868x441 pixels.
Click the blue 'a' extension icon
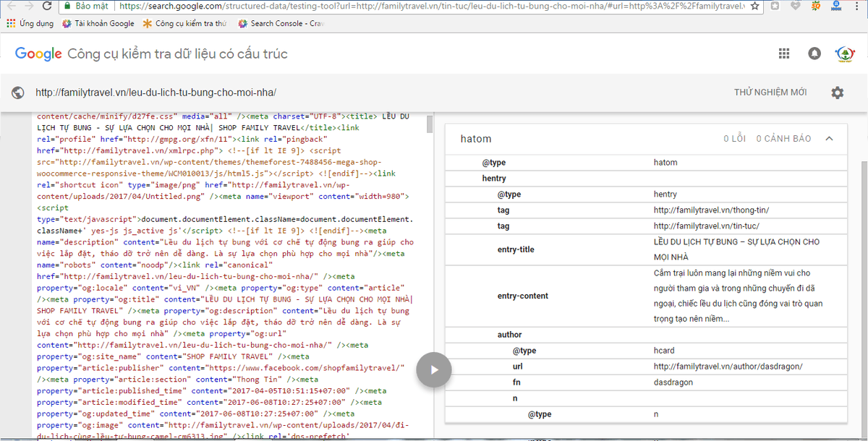[835, 6]
